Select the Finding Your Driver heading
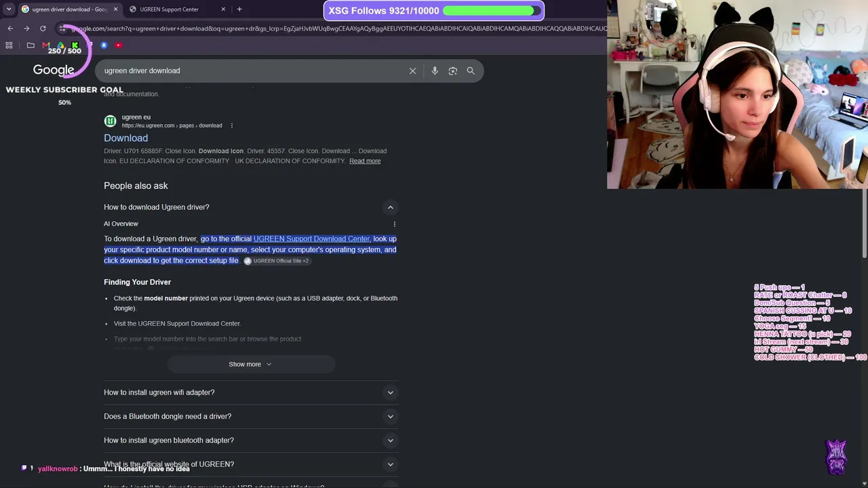 pyautogui.click(x=137, y=282)
